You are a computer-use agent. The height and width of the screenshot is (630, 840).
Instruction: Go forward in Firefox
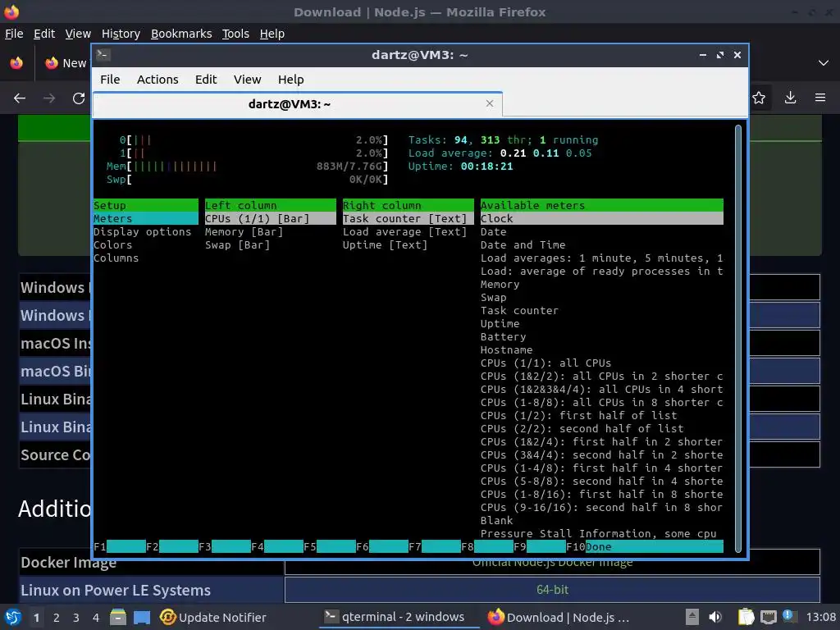tap(49, 98)
